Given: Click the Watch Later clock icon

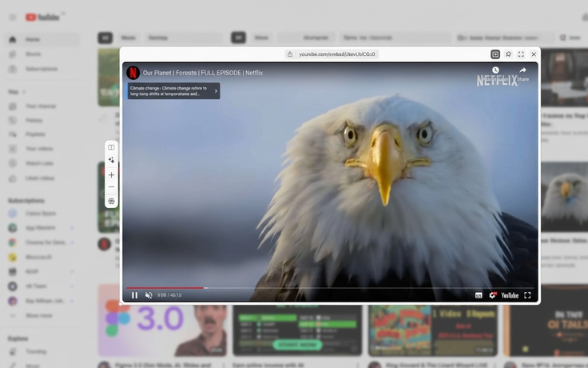Looking at the screenshot, I should [495, 71].
